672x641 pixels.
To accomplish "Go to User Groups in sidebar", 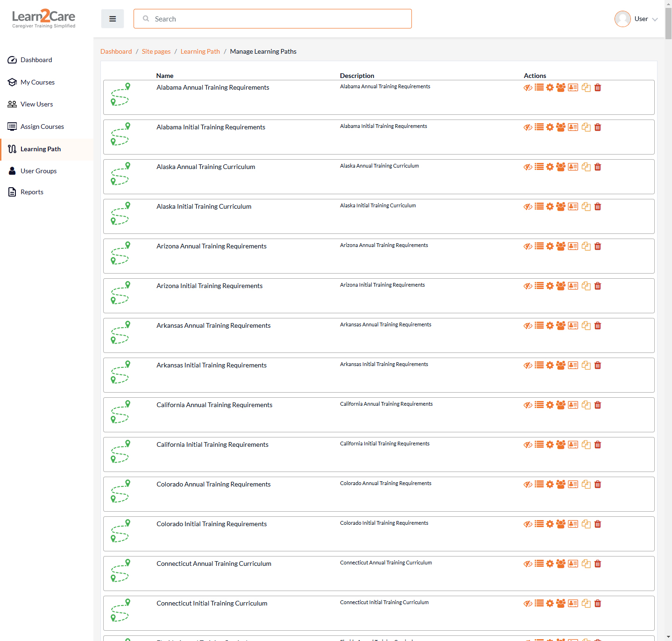I will tap(38, 171).
